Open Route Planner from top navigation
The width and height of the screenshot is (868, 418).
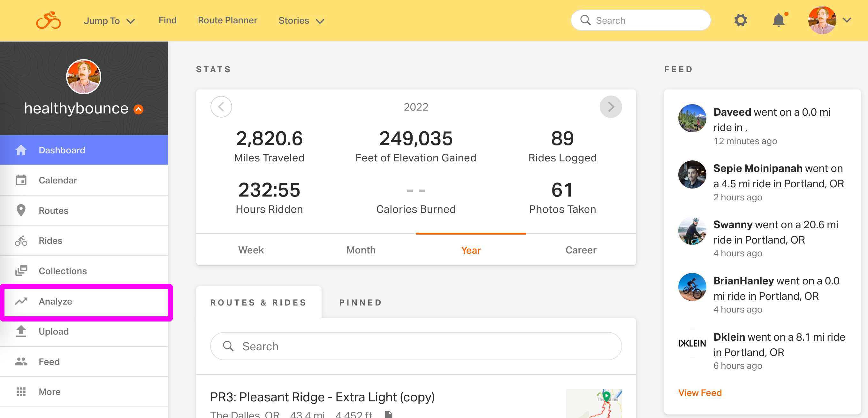click(227, 20)
